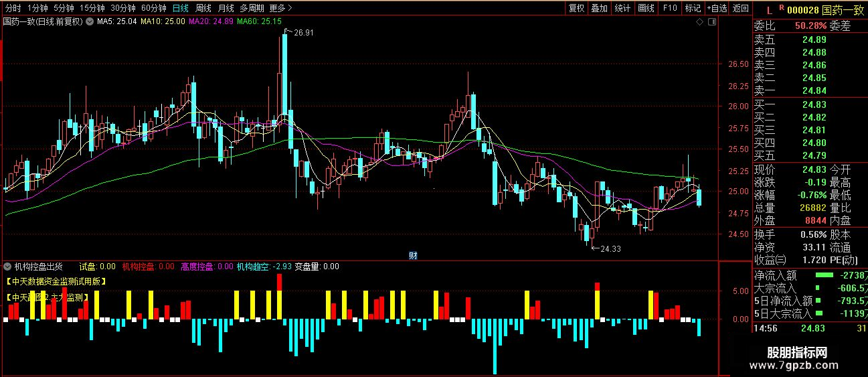Click the diamond icon at chart top-right
This screenshot has width=868, height=377.
point(699,22)
